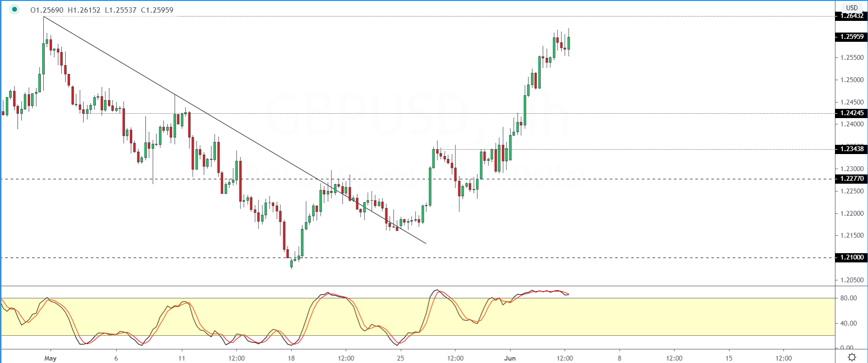Click the 1.25000 tick on price scale
Image resolution: width=868 pixels, height=363 pixels.
click(852, 80)
